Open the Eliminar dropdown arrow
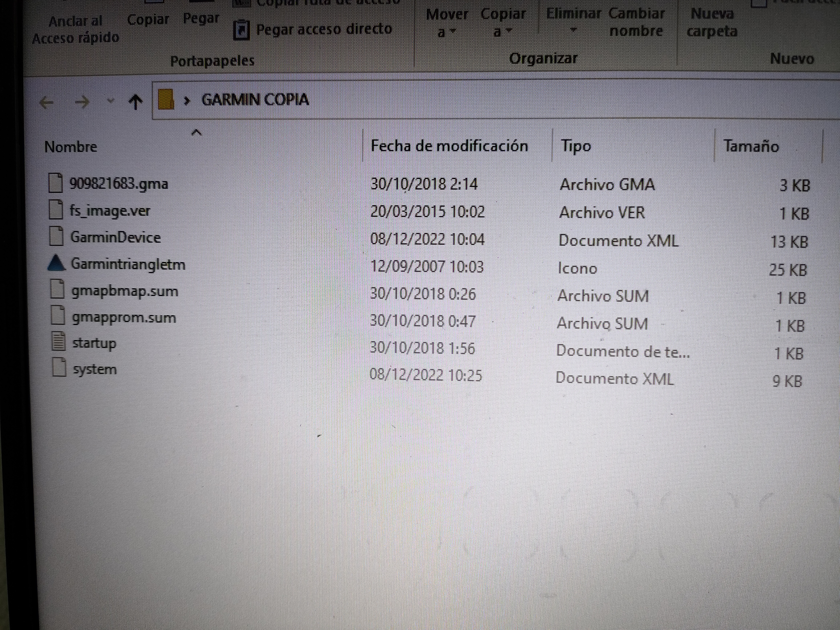This screenshot has width=840, height=630. pos(574,30)
